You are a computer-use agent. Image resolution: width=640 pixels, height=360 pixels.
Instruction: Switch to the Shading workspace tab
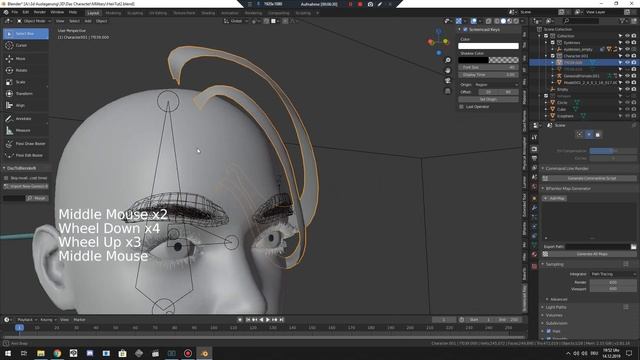coord(208,13)
